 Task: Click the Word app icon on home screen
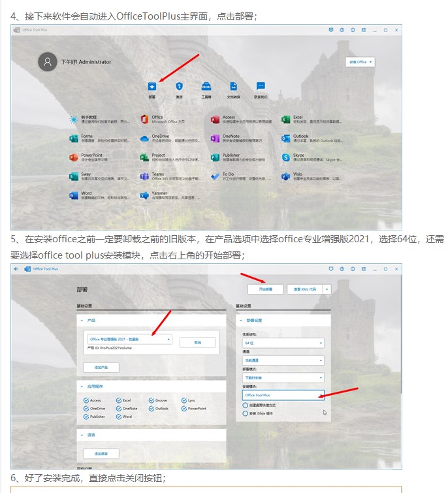74,195
